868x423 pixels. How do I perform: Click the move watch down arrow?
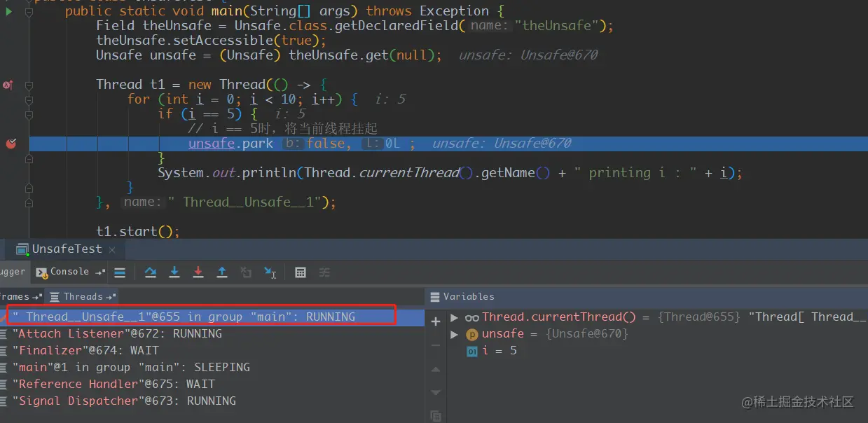coord(435,392)
